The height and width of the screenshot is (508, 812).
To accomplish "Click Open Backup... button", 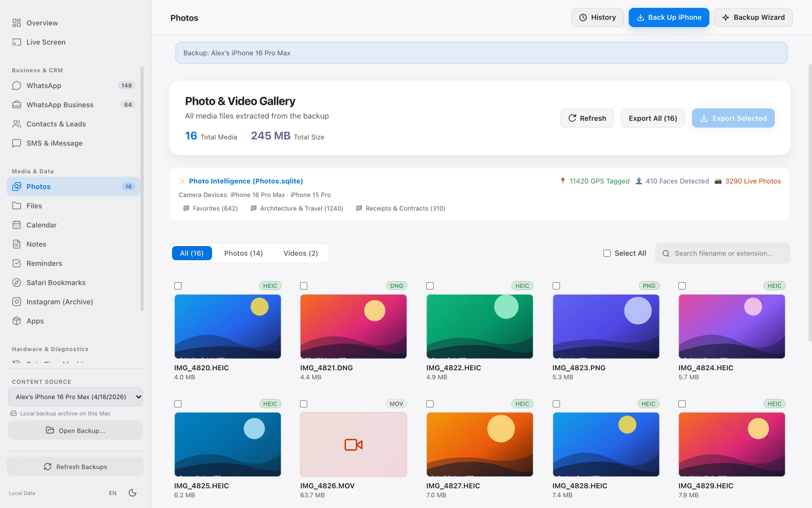I will pos(75,430).
